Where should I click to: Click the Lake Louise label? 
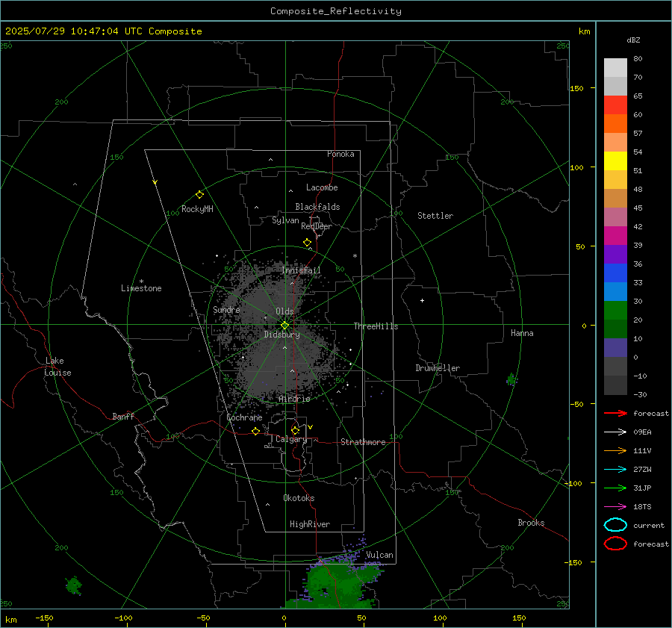tap(57, 367)
